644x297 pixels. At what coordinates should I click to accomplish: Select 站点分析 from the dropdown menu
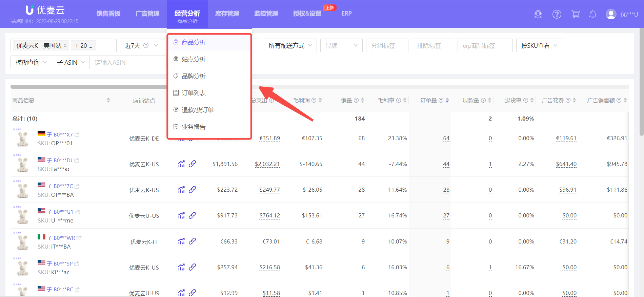(209, 59)
